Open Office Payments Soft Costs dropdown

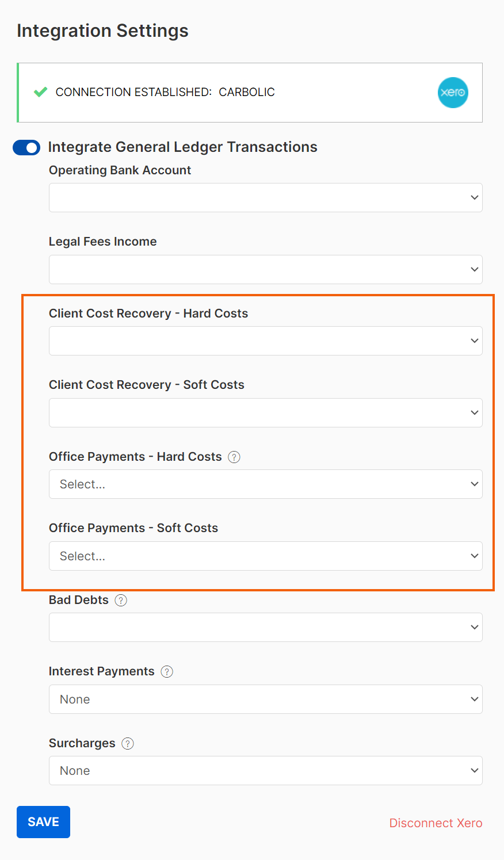[x=266, y=556]
